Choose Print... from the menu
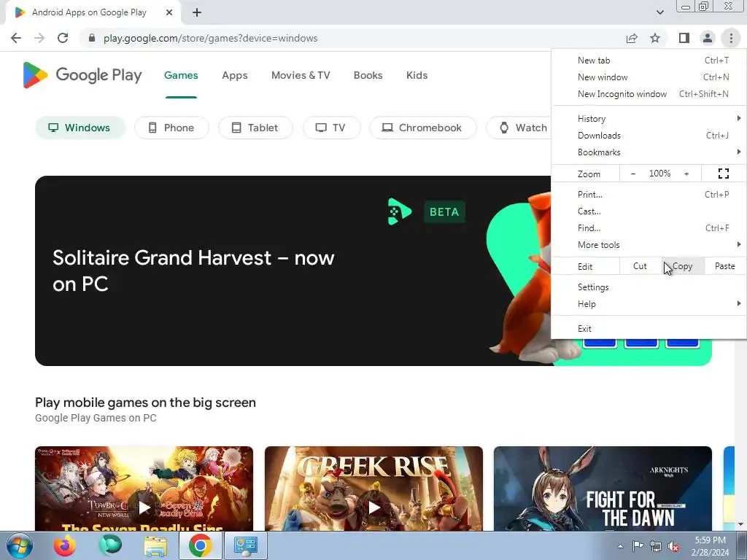The height and width of the screenshot is (560, 747). pos(649,194)
